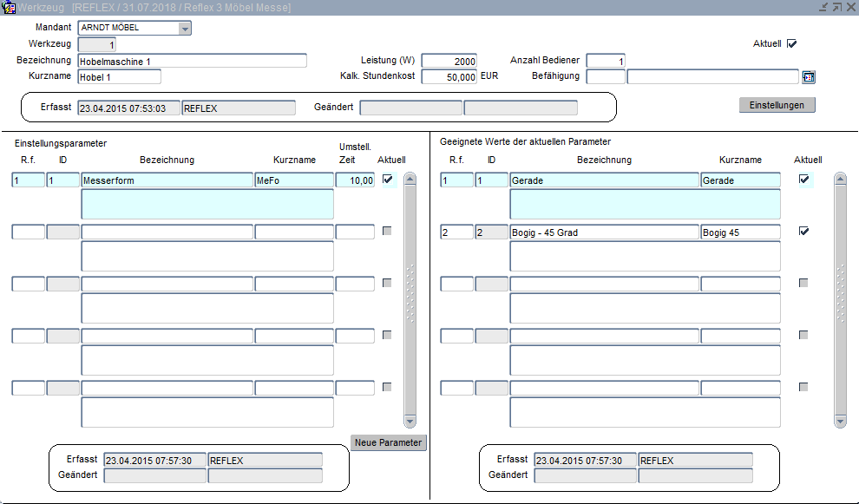This screenshot has height=504, width=859.
Task: Select the Kalk. Stundenkost field
Action: (x=449, y=77)
